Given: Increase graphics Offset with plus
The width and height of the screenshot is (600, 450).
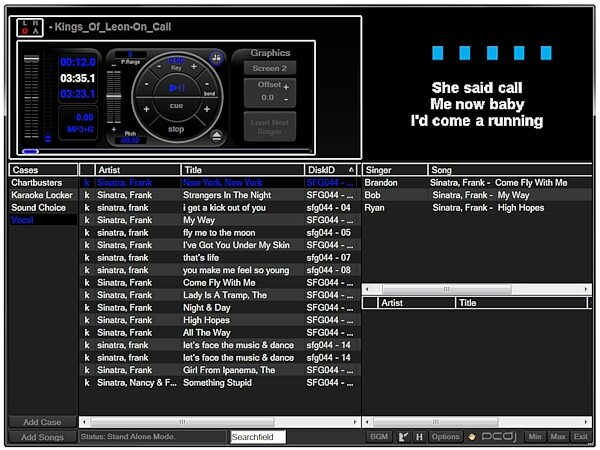Looking at the screenshot, I should pyautogui.click(x=286, y=87).
